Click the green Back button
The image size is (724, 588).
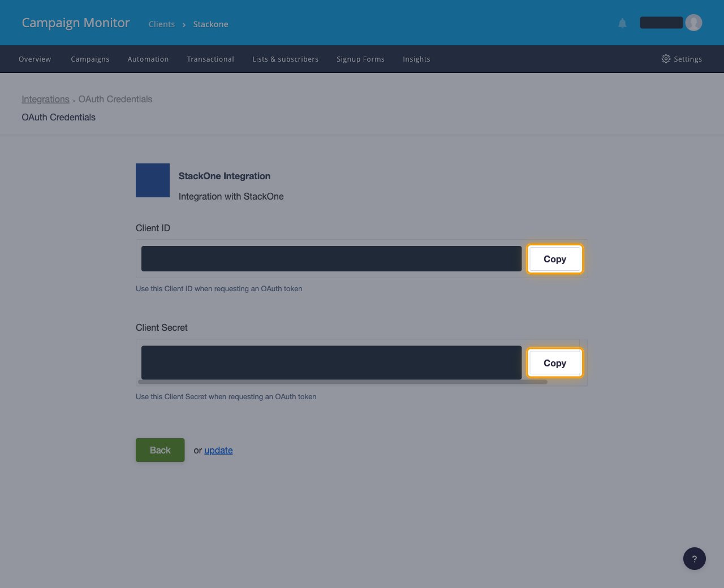point(160,450)
